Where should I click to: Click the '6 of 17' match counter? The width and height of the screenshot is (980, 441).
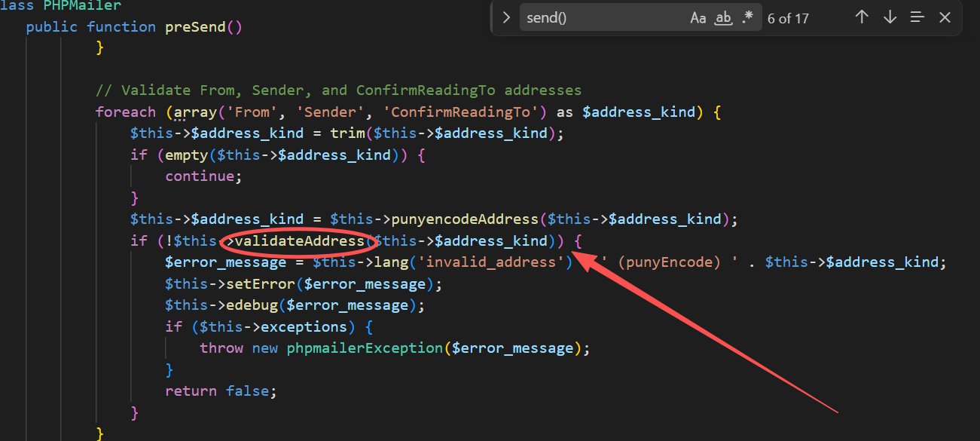pos(788,19)
